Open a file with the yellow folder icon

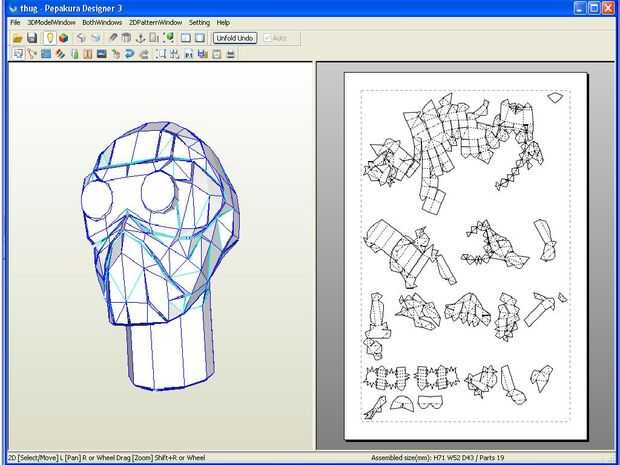coord(17,38)
